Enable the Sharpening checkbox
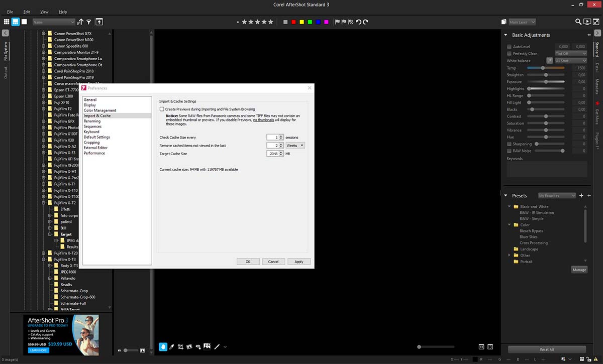Image resolution: width=603 pixels, height=364 pixels. tap(509, 144)
